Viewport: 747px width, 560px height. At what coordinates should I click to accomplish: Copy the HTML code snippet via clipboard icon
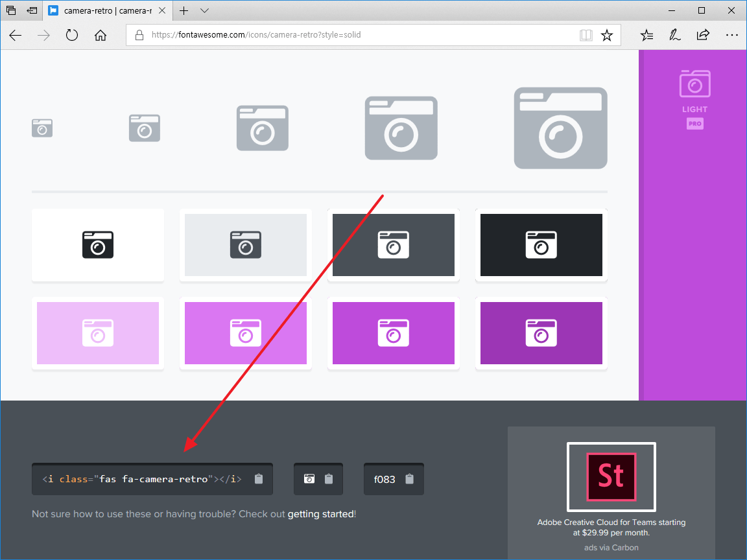(x=259, y=480)
